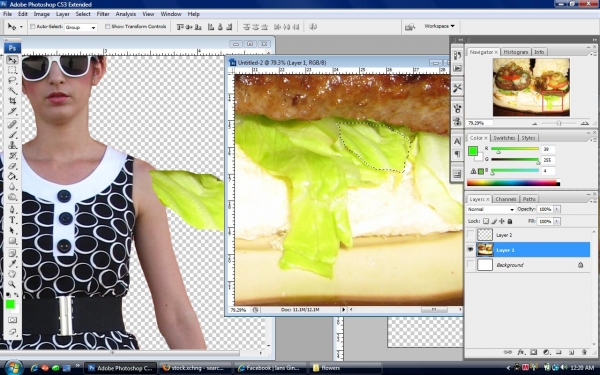Image resolution: width=600 pixels, height=375 pixels.
Task: Open the Opacity slider arrow
Action: 557,209
